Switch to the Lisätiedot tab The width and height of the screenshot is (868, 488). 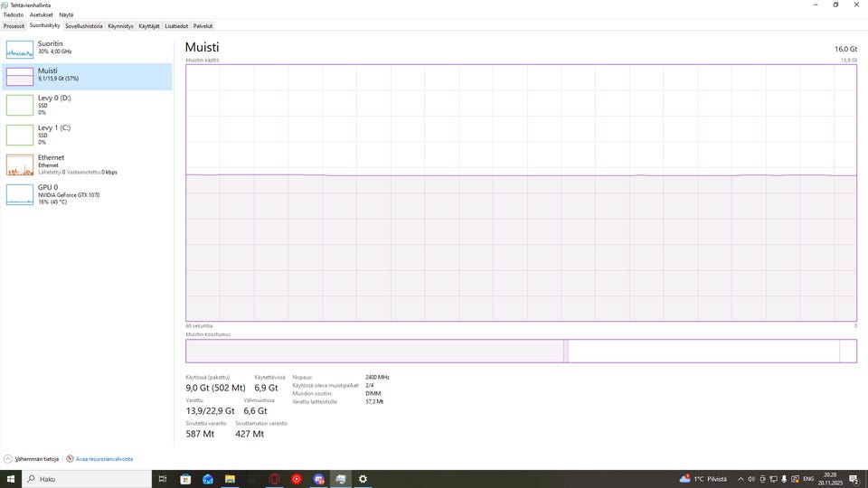[176, 26]
